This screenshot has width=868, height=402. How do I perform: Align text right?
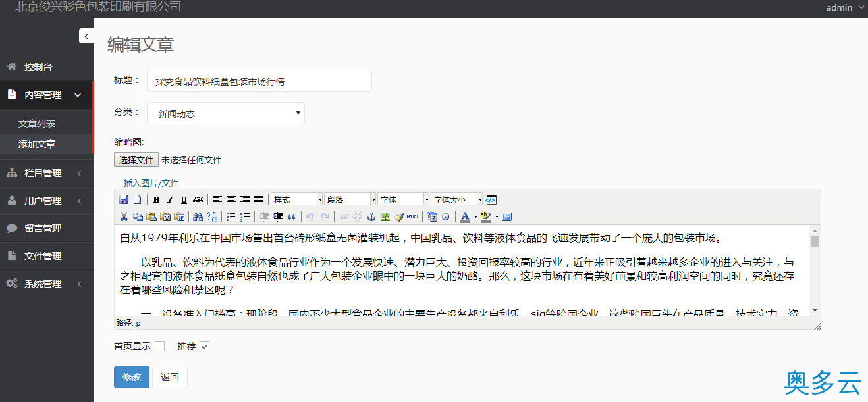click(244, 199)
